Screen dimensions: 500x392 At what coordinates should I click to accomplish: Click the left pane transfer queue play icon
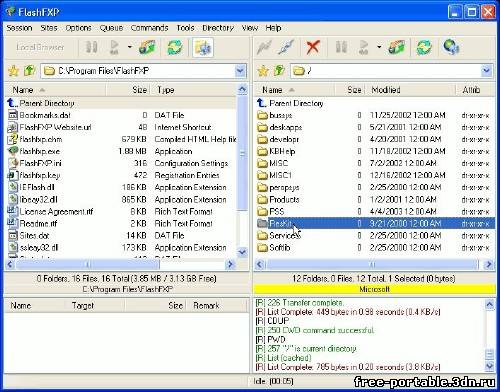coord(115,47)
